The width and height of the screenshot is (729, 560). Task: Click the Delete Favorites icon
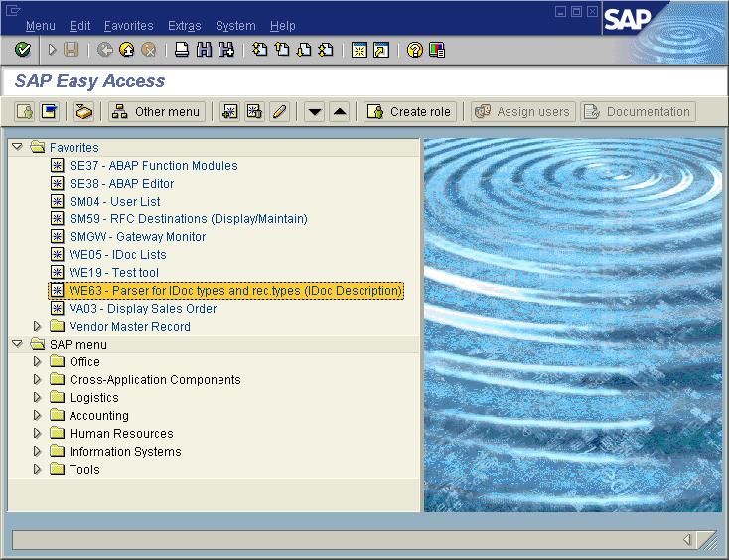pyautogui.click(x=254, y=111)
